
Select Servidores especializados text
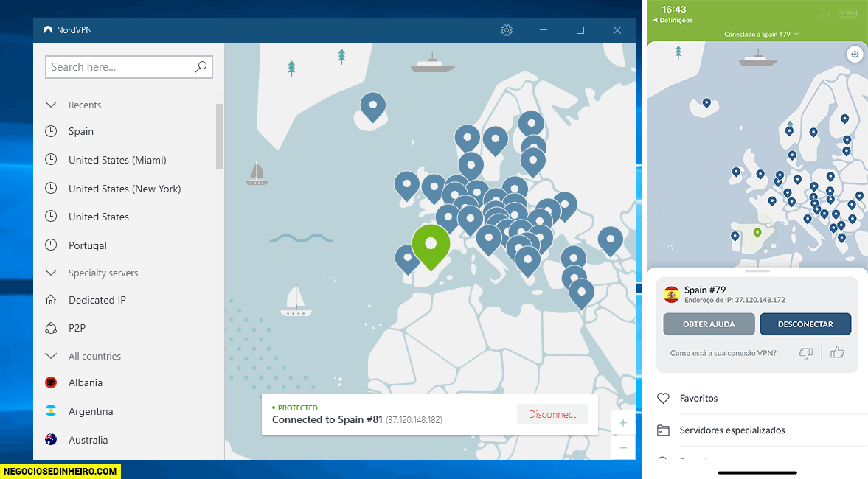732,430
